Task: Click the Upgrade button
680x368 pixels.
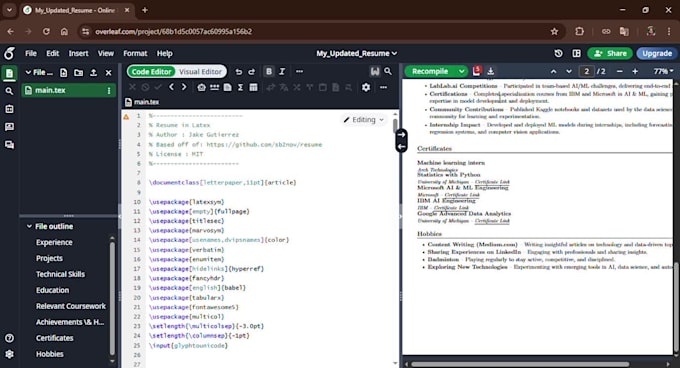Action: point(657,53)
